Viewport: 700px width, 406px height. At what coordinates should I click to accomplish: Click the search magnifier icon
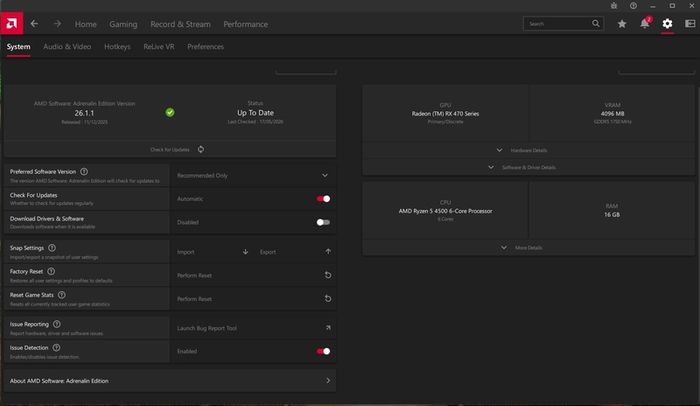click(596, 23)
